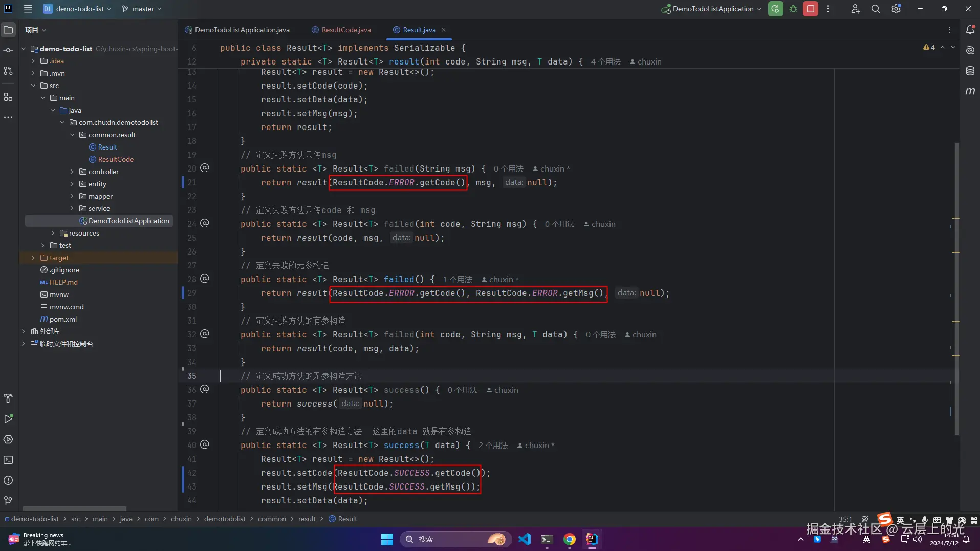The image size is (980, 551).
Task: Expand the .mvn folder
Action: coord(33,73)
